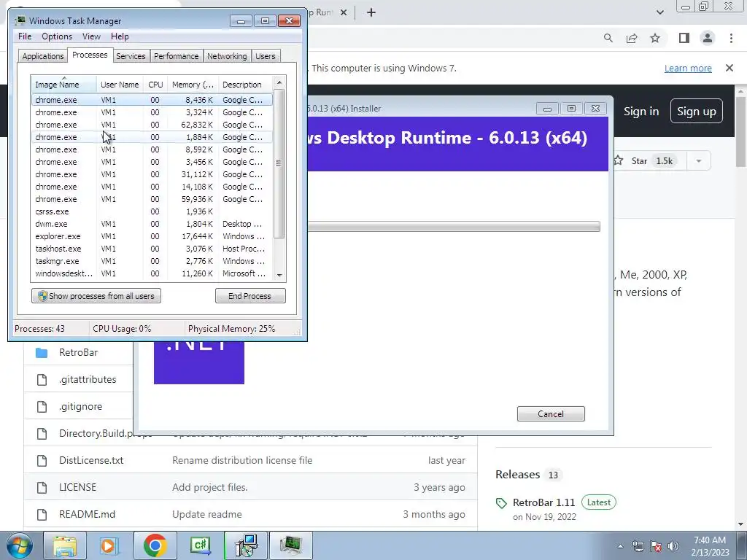Close the current Chrome tab

tap(344, 13)
